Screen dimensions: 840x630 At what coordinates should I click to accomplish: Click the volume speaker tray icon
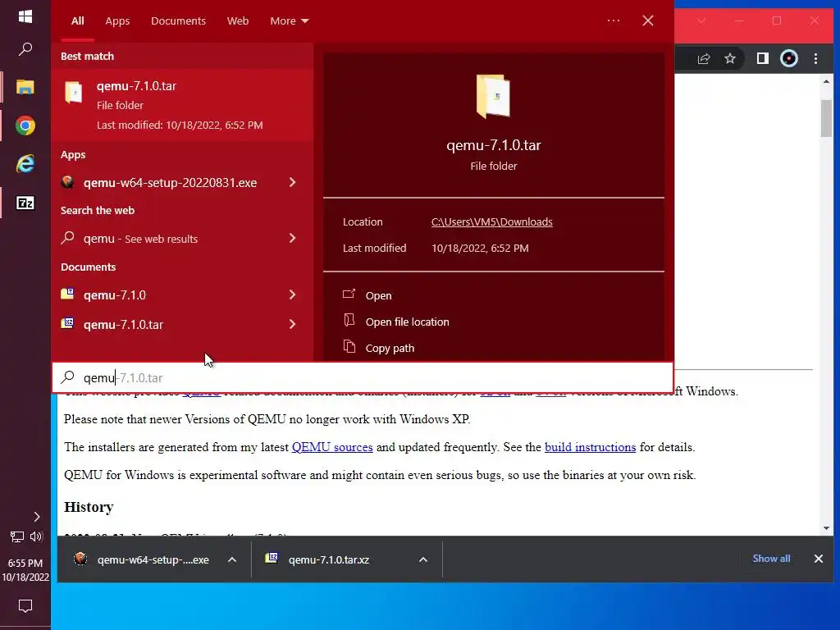coord(36,536)
